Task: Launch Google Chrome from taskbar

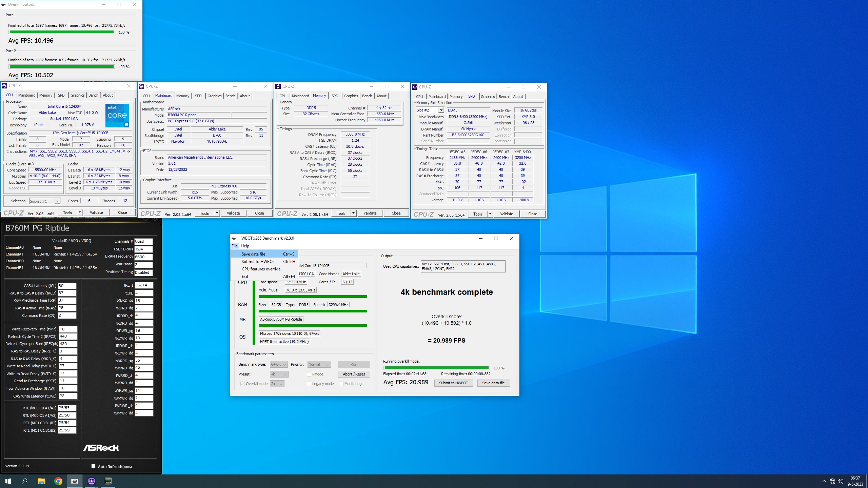Action: (58, 481)
